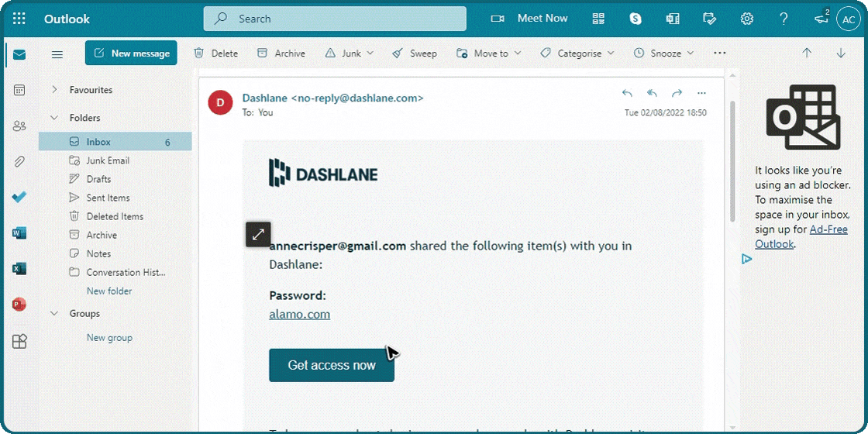Follow the Ad-Free Outlook link
The image size is (868, 434).
point(801,236)
